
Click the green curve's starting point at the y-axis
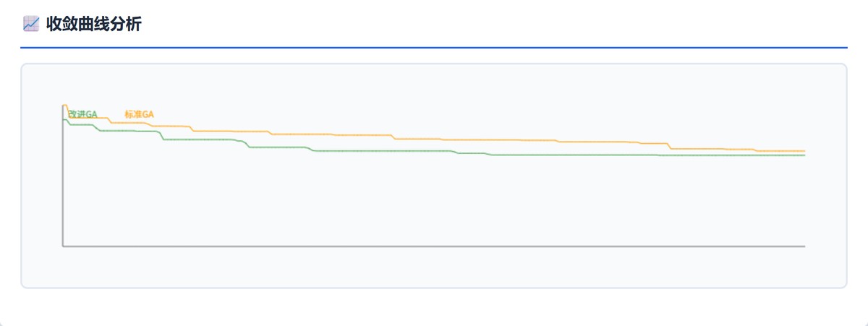(64, 120)
